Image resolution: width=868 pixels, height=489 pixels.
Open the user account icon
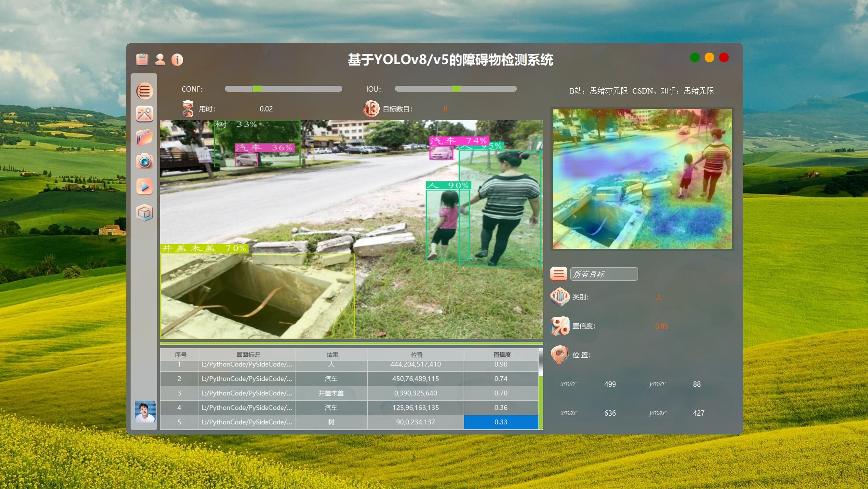pyautogui.click(x=160, y=59)
